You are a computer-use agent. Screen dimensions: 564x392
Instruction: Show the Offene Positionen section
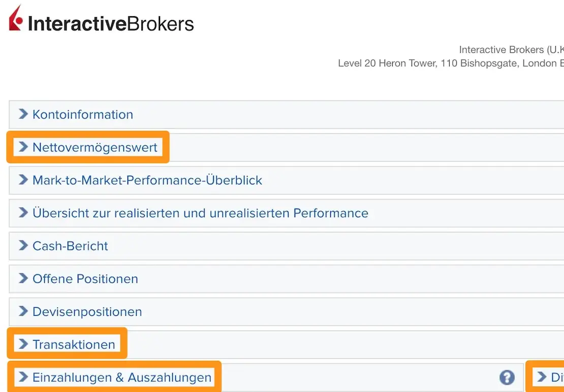click(x=85, y=279)
